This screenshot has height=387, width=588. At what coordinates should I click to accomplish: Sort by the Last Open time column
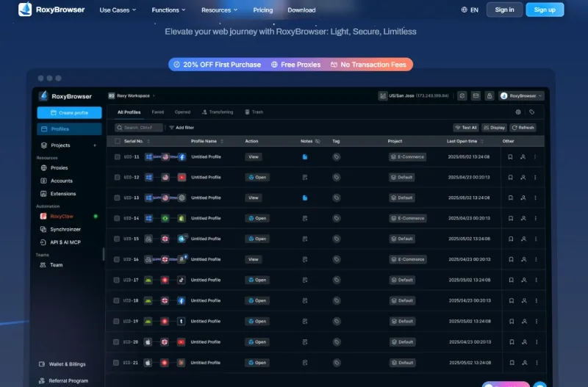point(482,141)
